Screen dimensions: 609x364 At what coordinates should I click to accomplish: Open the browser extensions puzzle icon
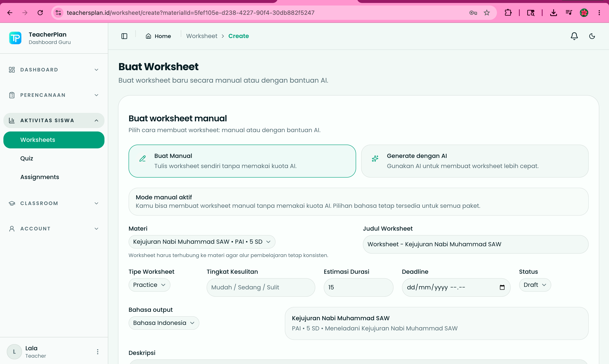[508, 13]
